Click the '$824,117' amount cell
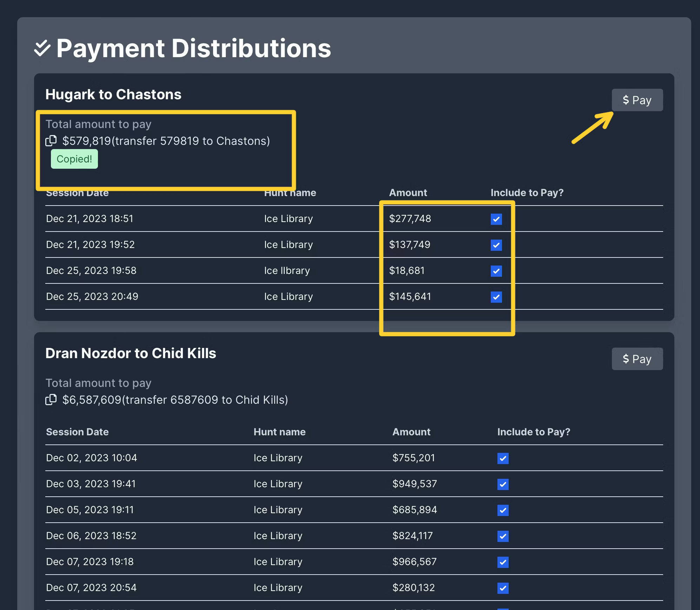Image resolution: width=700 pixels, height=610 pixels. (412, 536)
